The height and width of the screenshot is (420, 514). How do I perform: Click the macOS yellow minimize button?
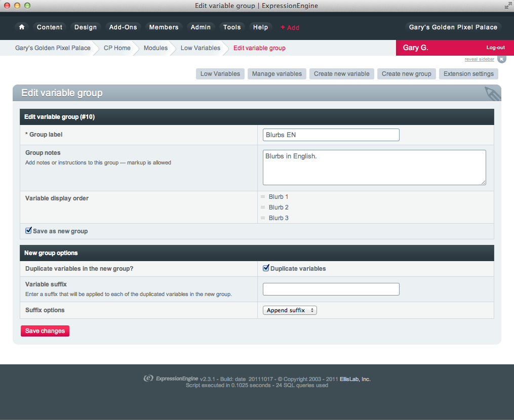pos(17,6)
